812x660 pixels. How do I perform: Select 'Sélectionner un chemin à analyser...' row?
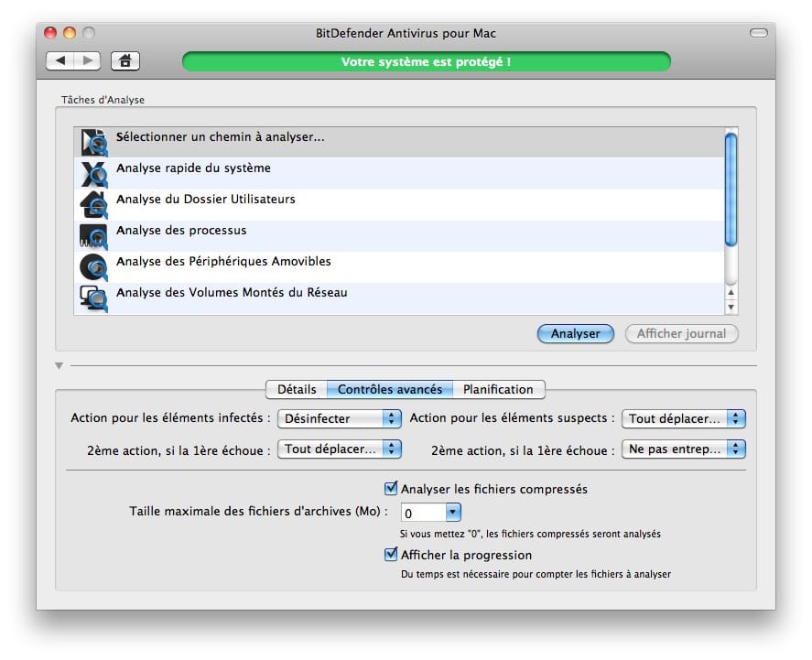pyautogui.click(x=399, y=143)
